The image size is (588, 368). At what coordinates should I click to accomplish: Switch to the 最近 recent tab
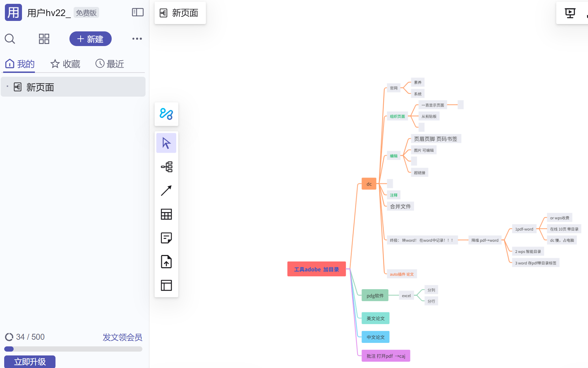110,64
